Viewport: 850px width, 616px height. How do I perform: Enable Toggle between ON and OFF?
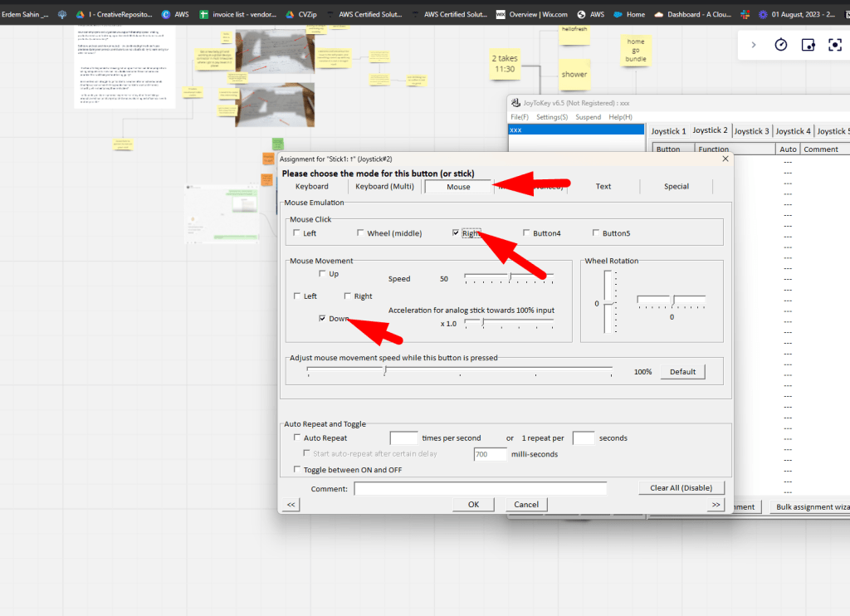[296, 469]
